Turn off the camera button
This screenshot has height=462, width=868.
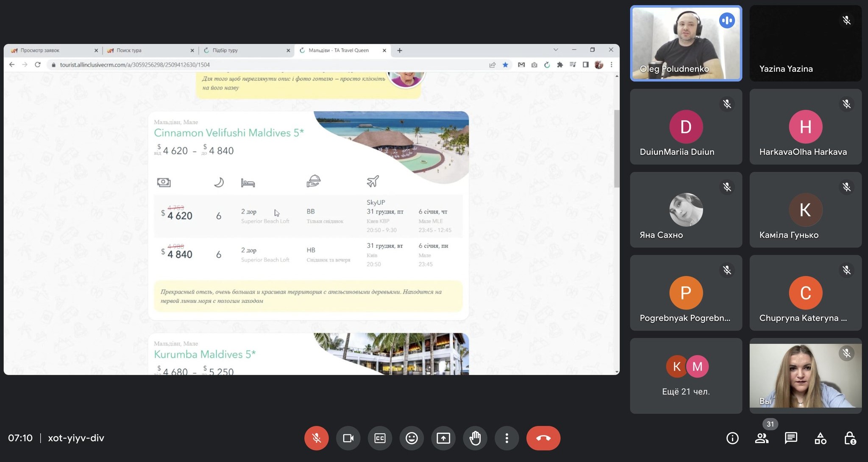(348, 438)
